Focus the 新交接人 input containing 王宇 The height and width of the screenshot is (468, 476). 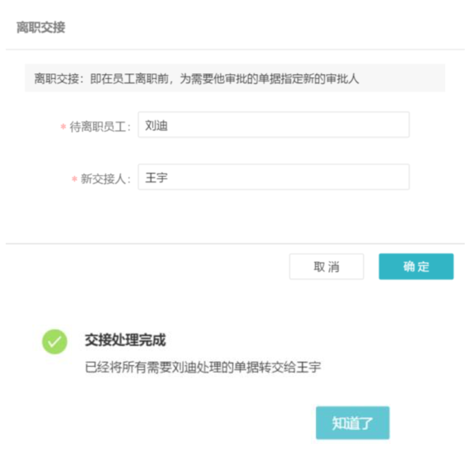[x=274, y=177]
